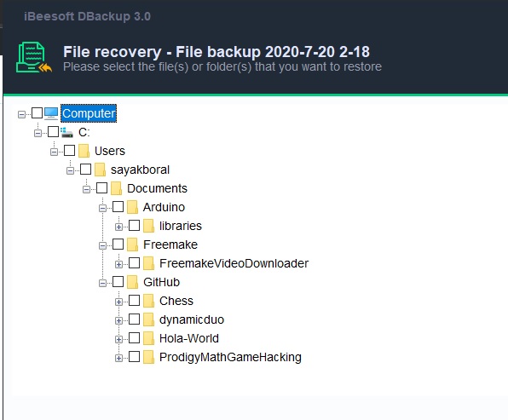Collapse the C: drive node

click(x=38, y=133)
